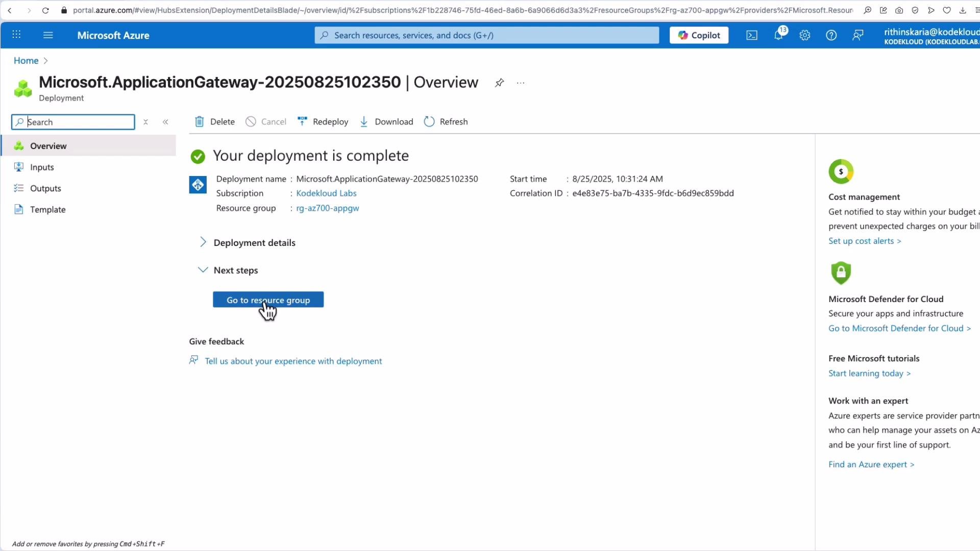The width and height of the screenshot is (980, 551).
Task: Click the green deployment complete checkmark
Action: click(198, 156)
